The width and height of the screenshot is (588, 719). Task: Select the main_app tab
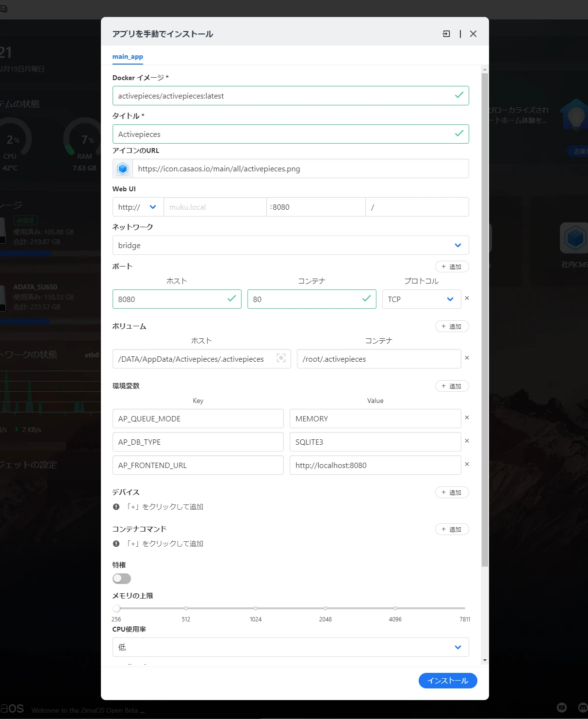click(x=128, y=57)
